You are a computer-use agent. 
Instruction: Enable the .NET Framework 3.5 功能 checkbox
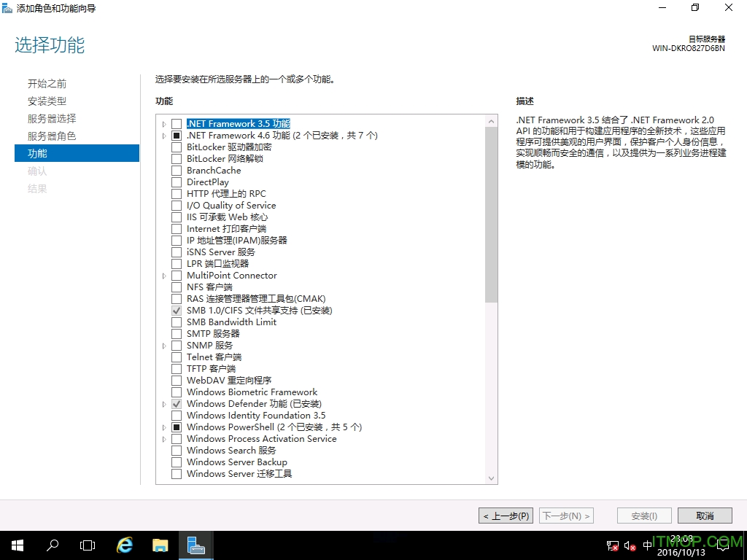176,123
